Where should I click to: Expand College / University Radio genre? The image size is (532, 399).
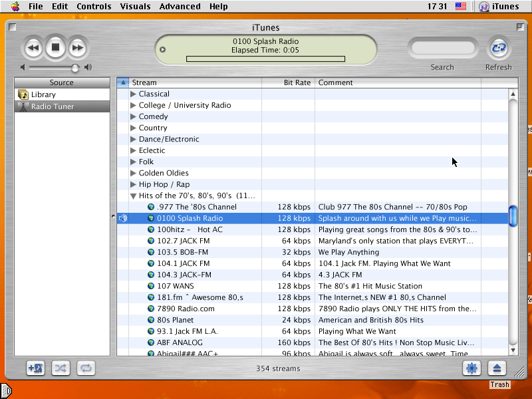click(133, 105)
